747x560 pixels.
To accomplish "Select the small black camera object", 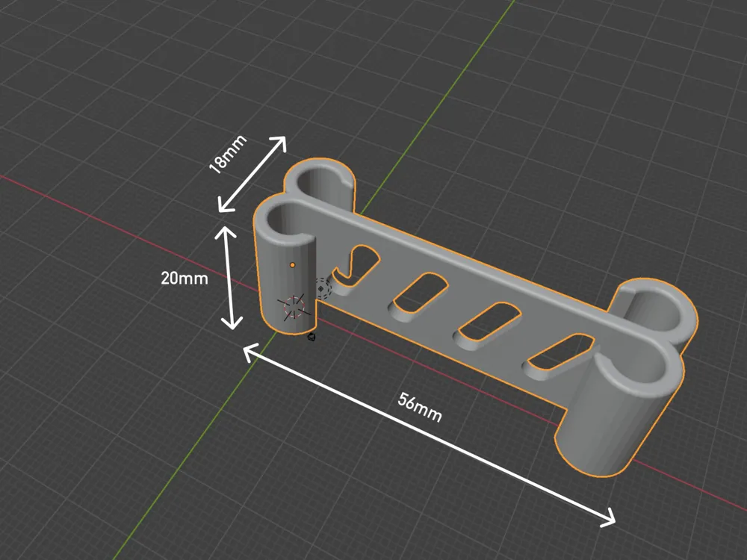I will click(x=311, y=337).
